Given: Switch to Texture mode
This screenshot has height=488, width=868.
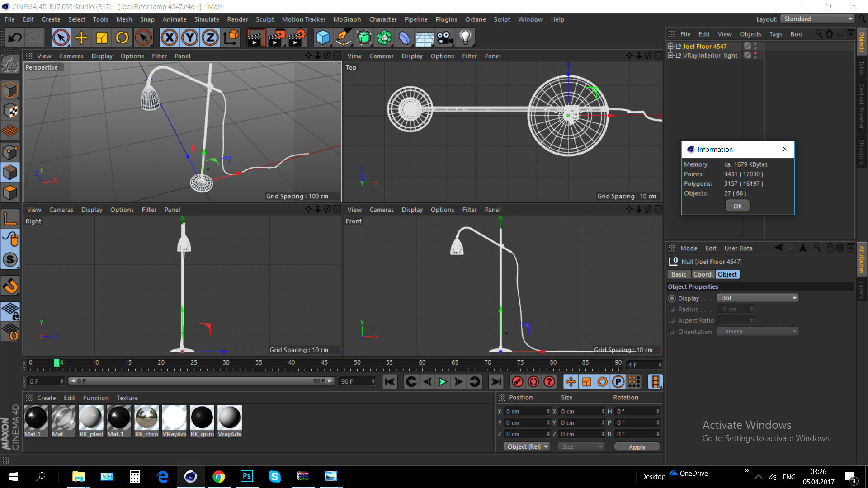Looking at the screenshot, I should (x=10, y=111).
